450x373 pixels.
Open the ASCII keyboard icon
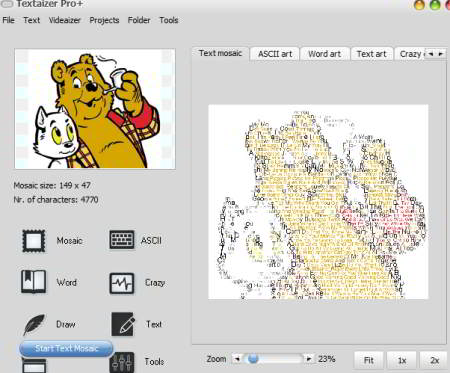[x=122, y=240]
